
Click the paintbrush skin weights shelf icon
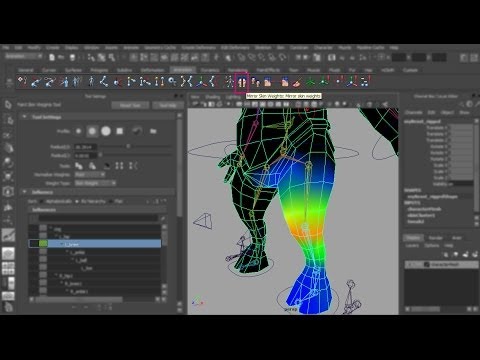[297, 82]
